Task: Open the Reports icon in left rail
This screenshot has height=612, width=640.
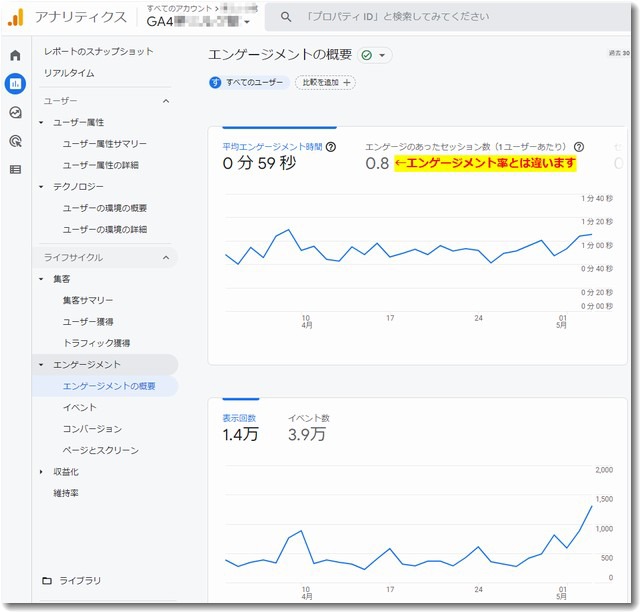Action: 15,84
